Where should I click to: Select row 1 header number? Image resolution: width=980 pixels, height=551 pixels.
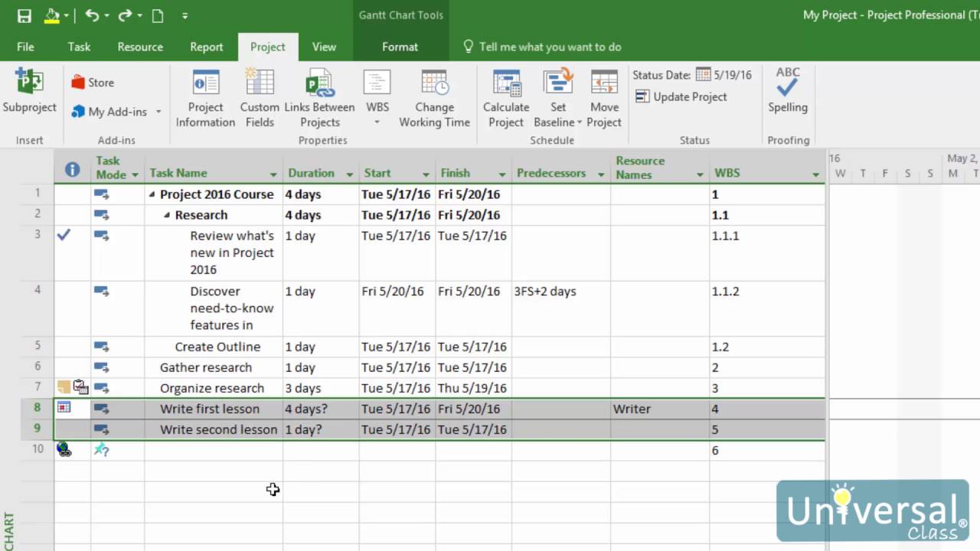37,194
